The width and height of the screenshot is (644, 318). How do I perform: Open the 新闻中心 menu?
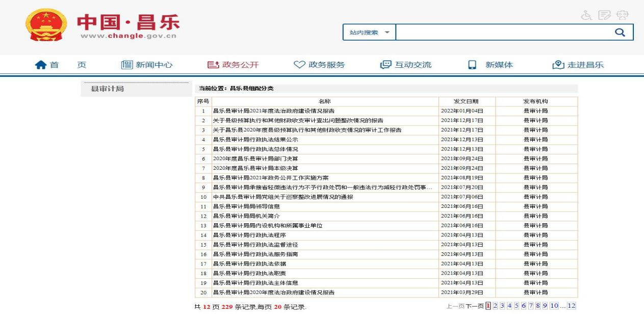coord(147,65)
